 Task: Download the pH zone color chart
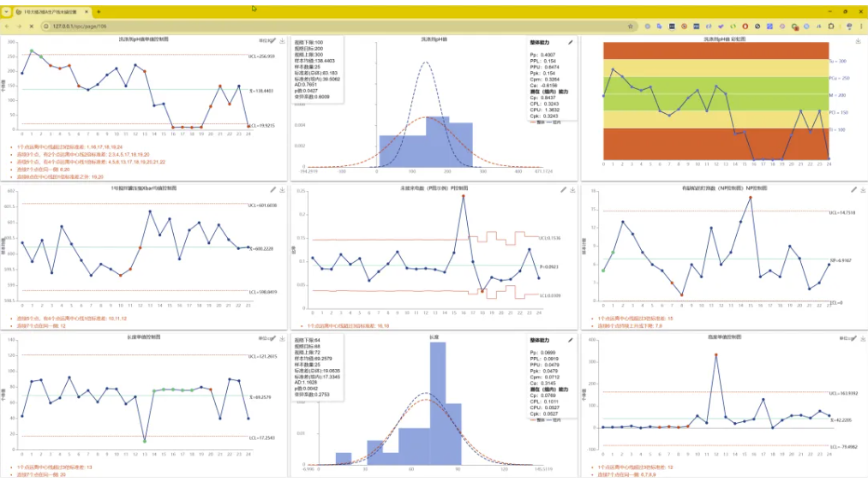[859, 40]
